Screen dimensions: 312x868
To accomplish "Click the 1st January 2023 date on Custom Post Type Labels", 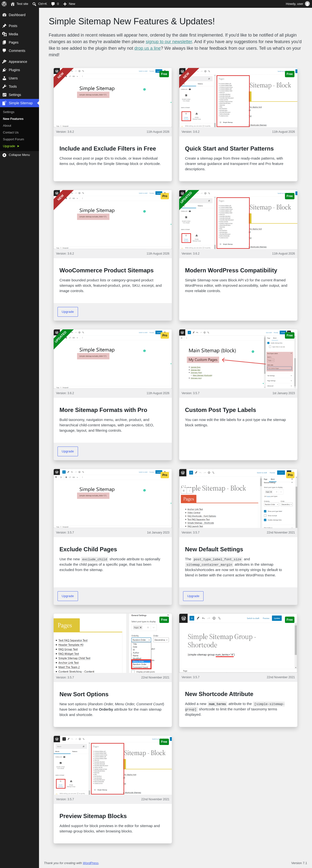I will (284, 393).
